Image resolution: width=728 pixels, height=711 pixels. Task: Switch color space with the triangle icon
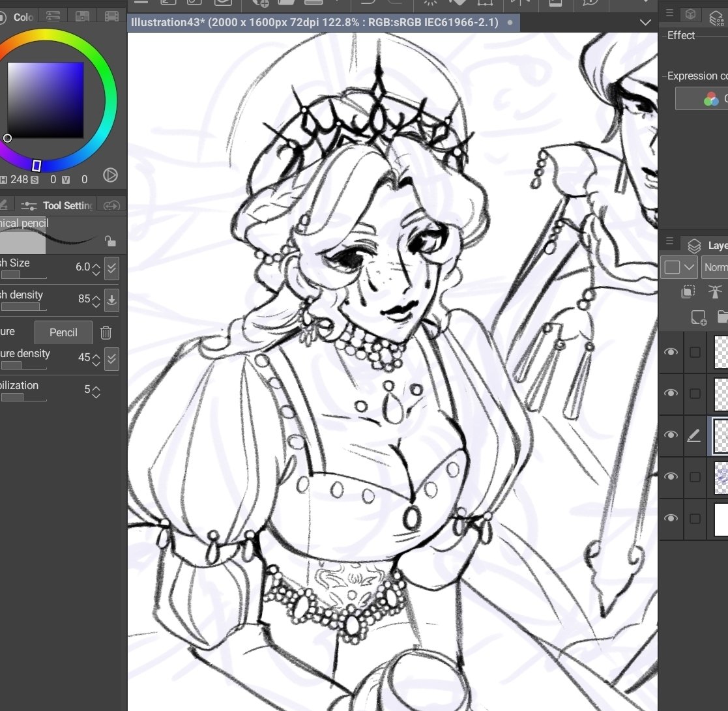(110, 175)
